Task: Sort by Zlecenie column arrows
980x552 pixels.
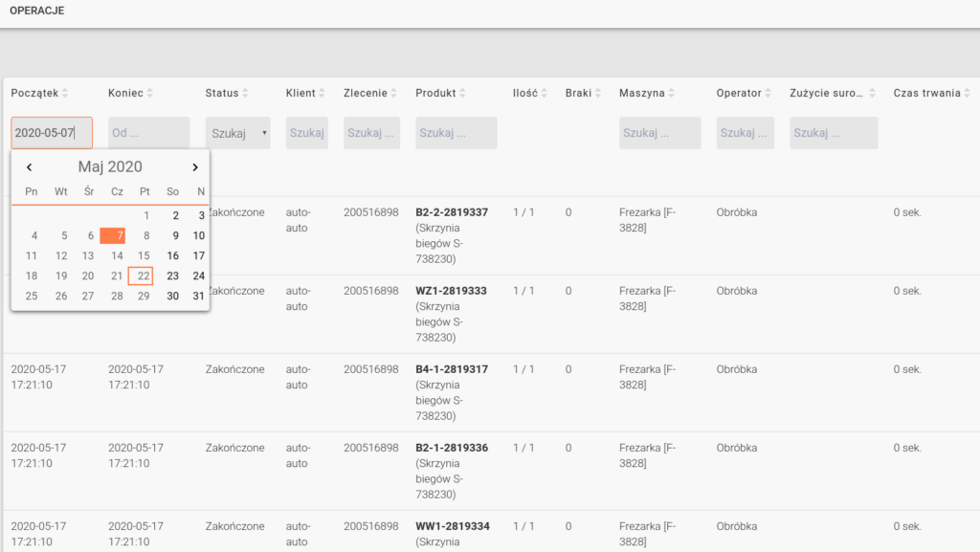Action: coord(394,93)
